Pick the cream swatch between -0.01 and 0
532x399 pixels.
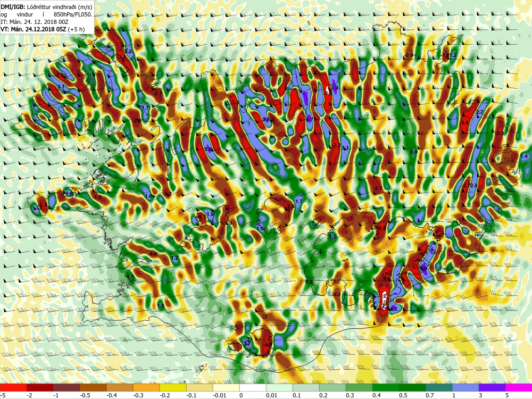226,387
